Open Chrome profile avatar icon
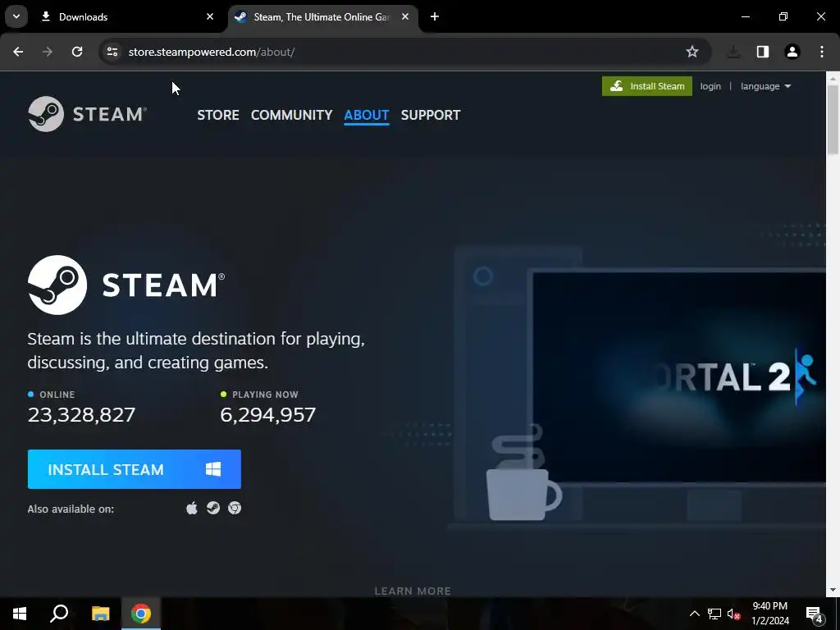The height and width of the screenshot is (630, 840). 792,52
